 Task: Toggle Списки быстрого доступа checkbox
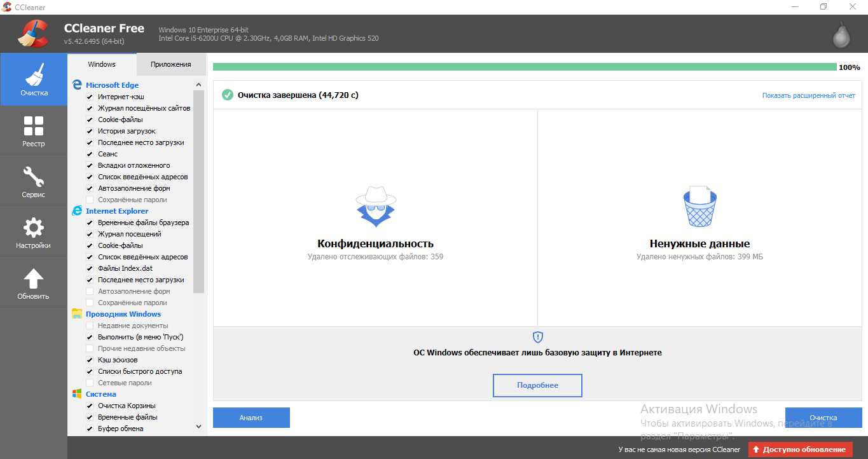tap(90, 371)
